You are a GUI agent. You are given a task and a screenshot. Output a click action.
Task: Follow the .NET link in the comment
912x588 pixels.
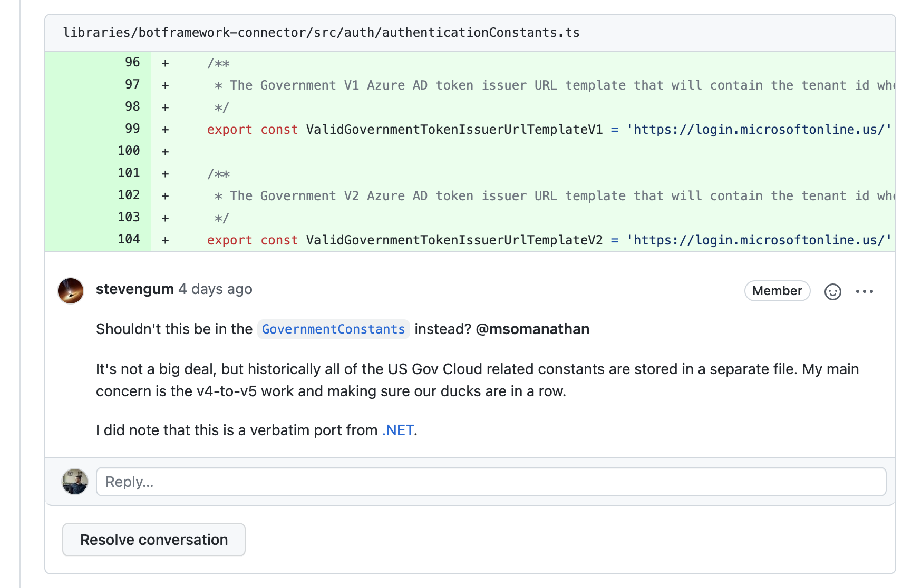pyautogui.click(x=398, y=430)
